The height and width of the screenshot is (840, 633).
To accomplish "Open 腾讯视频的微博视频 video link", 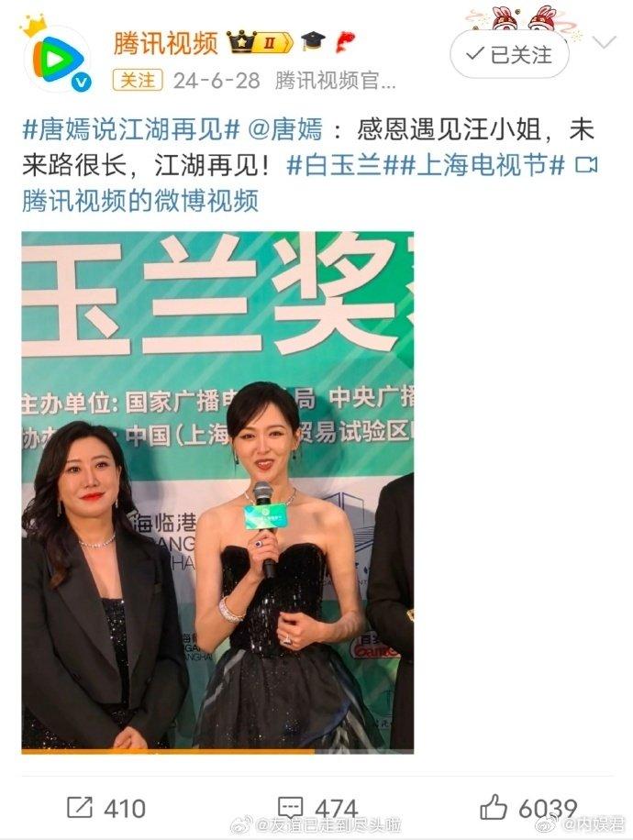I will 140,201.
